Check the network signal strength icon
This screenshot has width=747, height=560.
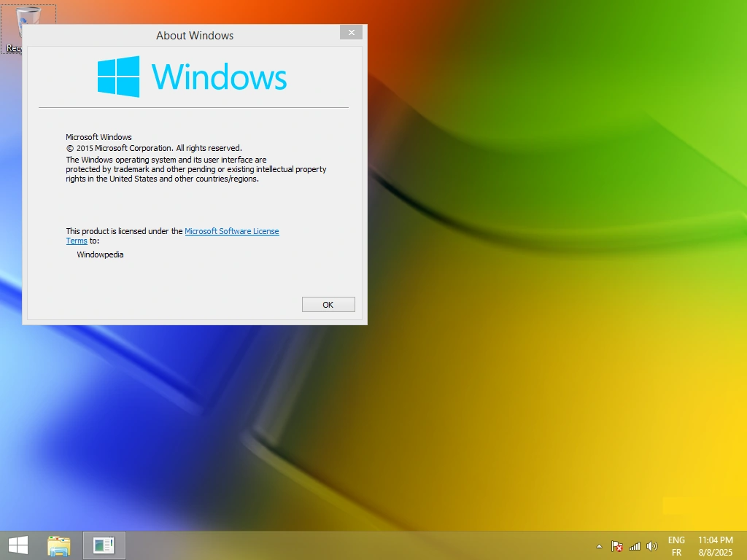(x=634, y=545)
